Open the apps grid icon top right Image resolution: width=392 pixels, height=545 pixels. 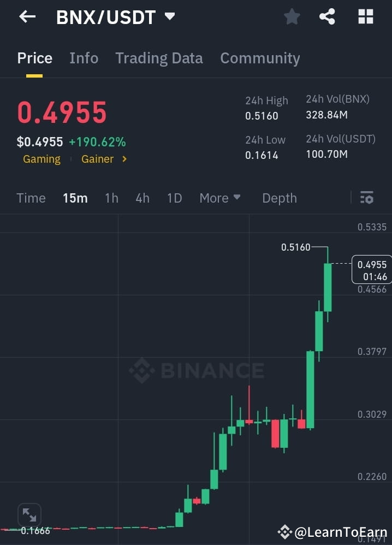click(365, 16)
